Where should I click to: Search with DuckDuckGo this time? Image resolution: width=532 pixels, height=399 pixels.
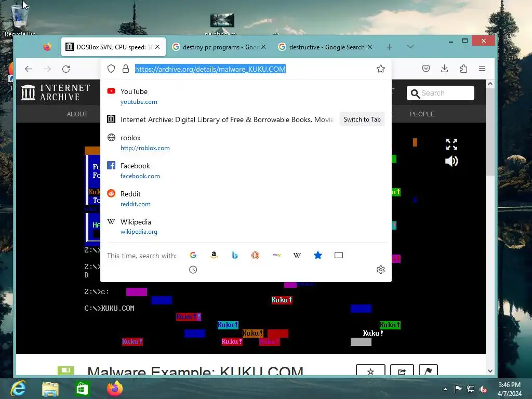[x=255, y=255]
